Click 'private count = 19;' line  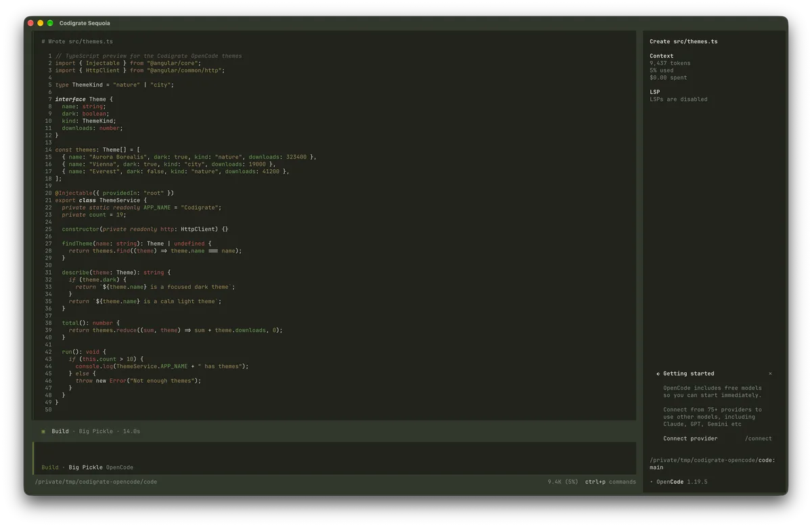click(94, 214)
